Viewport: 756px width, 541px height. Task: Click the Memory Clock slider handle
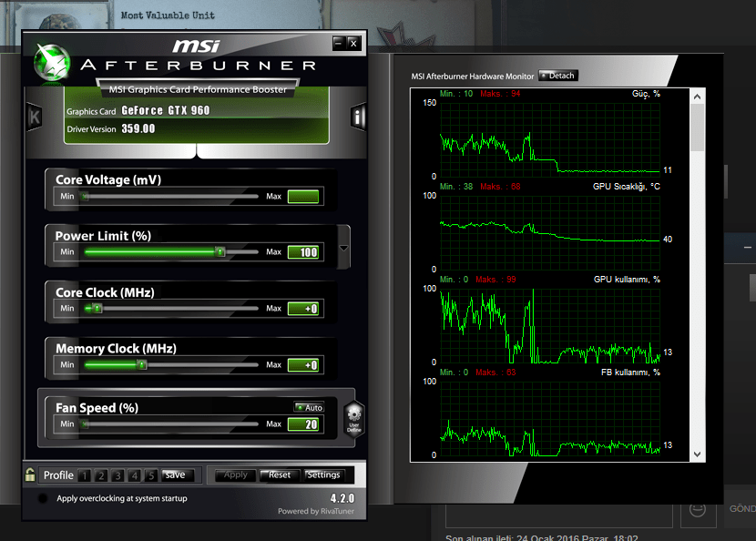(142, 364)
